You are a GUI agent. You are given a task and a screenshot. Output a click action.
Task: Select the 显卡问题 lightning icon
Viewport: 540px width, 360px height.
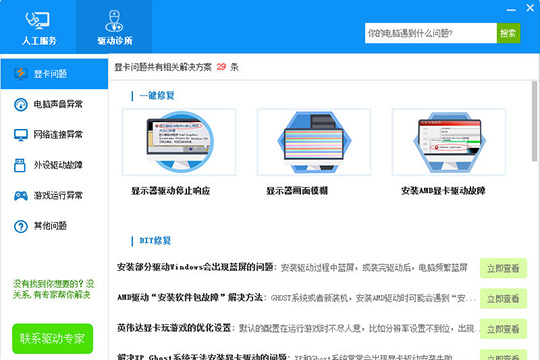pos(21,73)
